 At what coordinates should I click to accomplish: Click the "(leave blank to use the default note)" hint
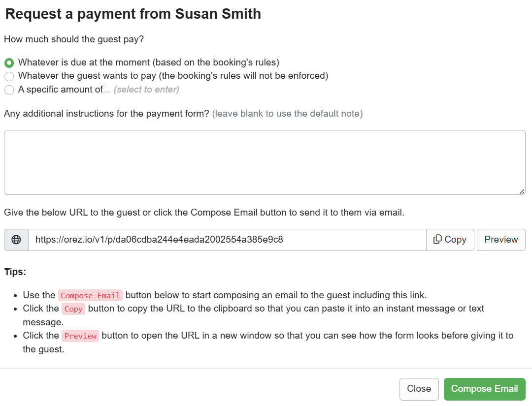[x=287, y=113]
